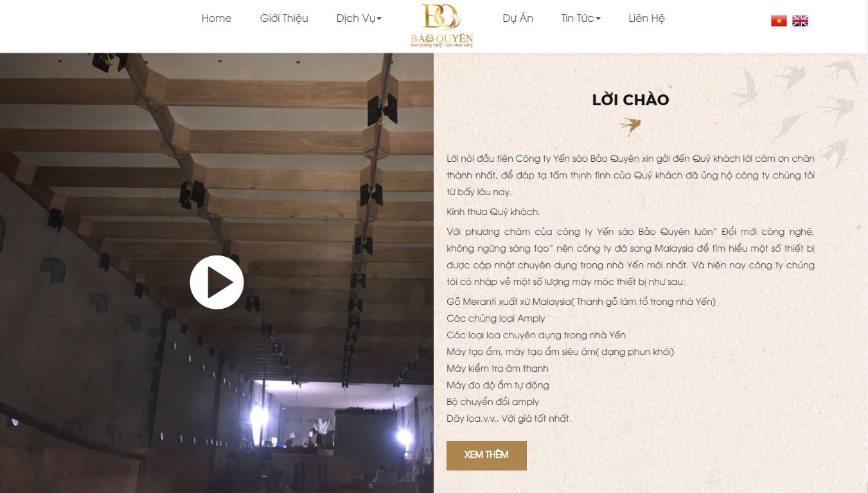The image size is (868, 493).
Task: Switch language to English flag
Action: click(800, 21)
